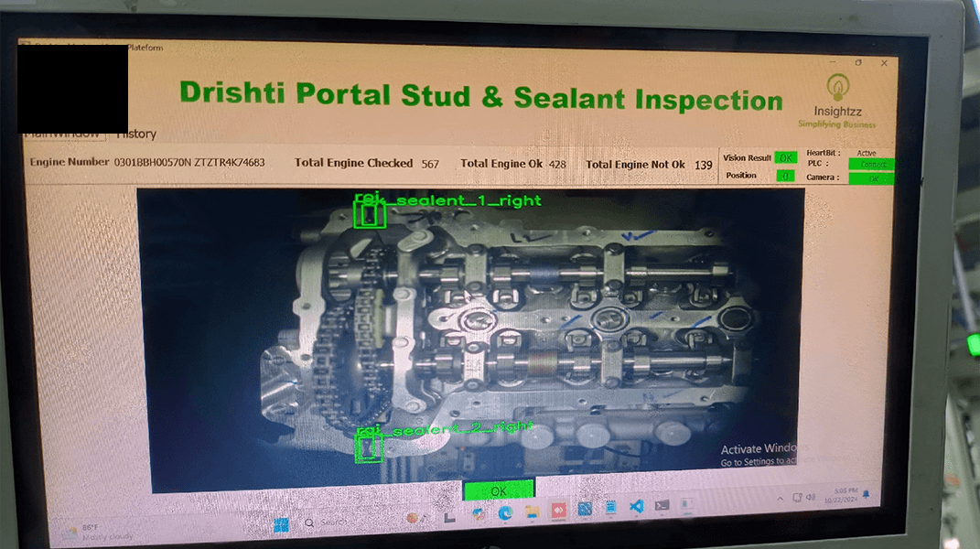Click the engine inspection camera image
The height and width of the screenshot is (549, 980).
pyautogui.click(x=472, y=339)
